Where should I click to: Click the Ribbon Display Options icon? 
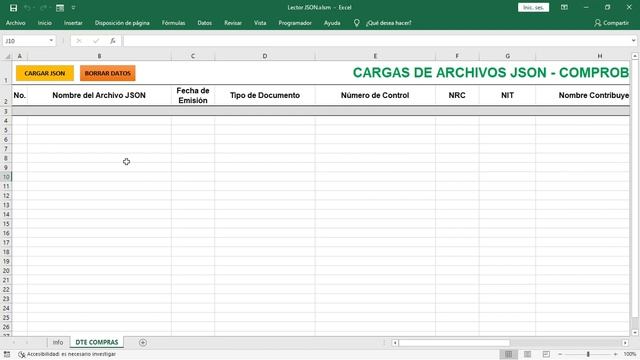click(x=564, y=7)
